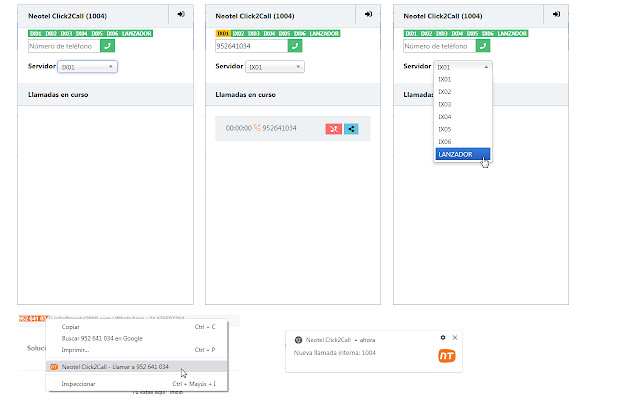Click the orange NT logo in the notification
The height and width of the screenshot is (400, 640).
(447, 356)
